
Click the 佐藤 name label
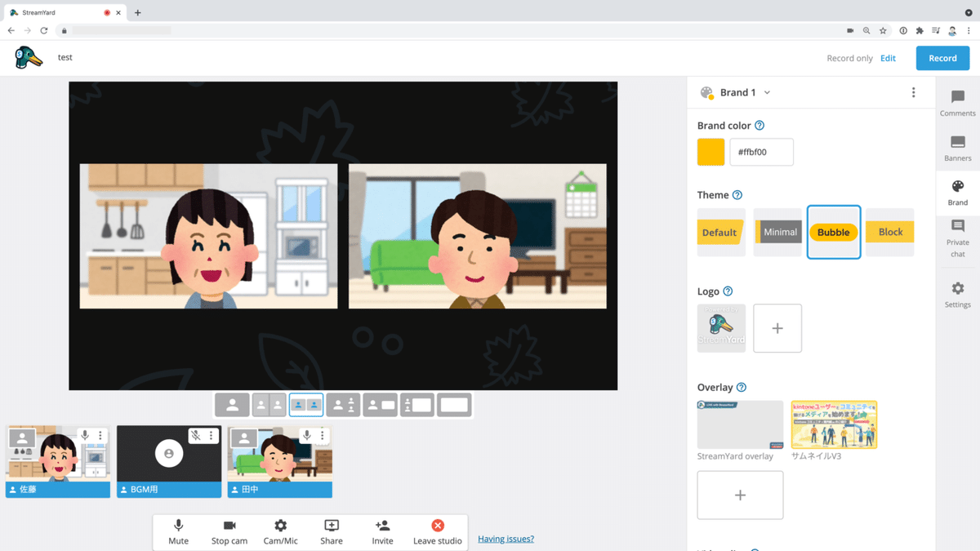tap(28, 490)
